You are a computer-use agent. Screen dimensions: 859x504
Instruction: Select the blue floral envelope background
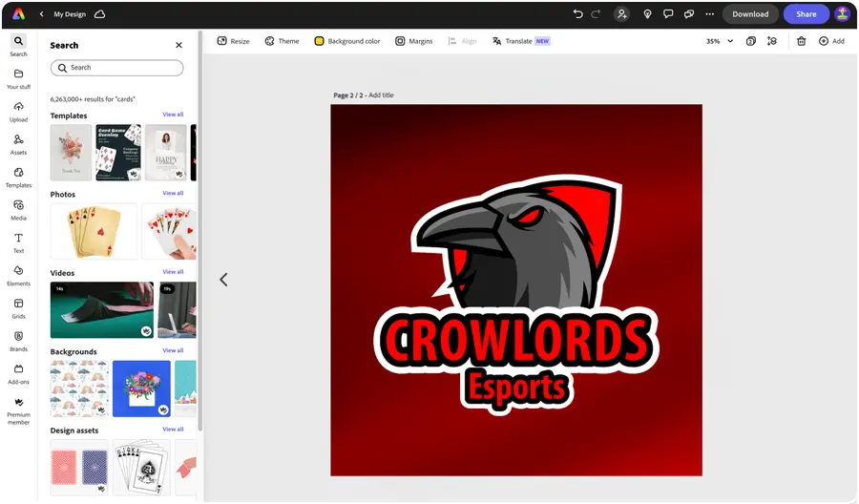pos(141,388)
